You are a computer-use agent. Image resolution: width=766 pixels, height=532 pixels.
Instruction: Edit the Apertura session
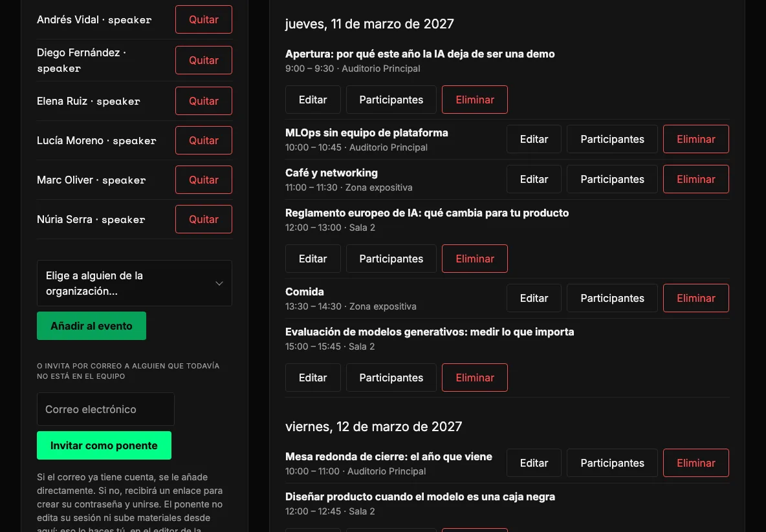312,100
